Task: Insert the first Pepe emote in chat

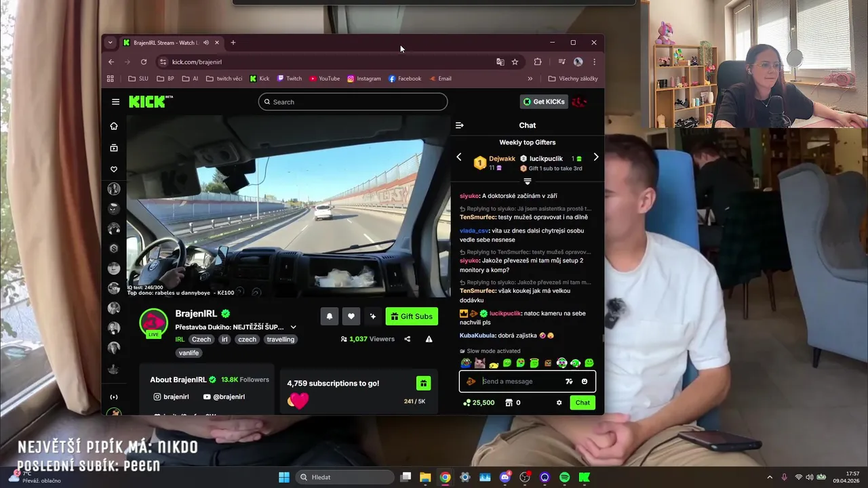Action: coord(466,363)
